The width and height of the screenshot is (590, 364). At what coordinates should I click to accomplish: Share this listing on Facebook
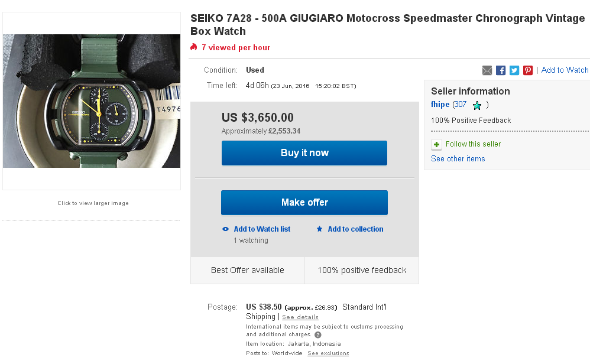501,70
